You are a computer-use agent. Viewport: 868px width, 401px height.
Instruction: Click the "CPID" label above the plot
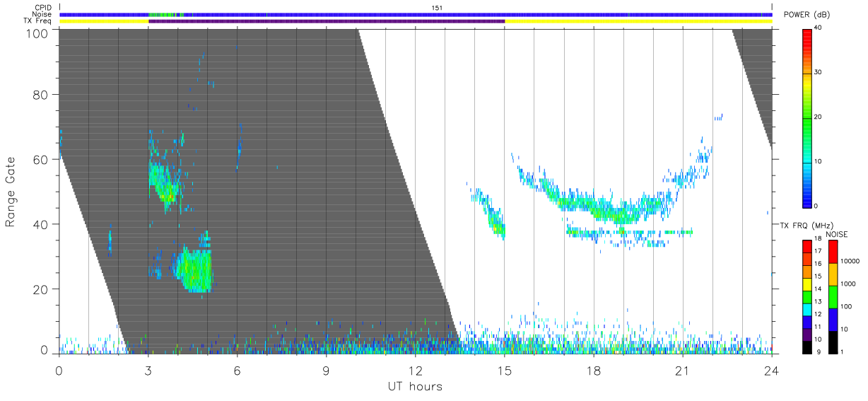click(42, 8)
